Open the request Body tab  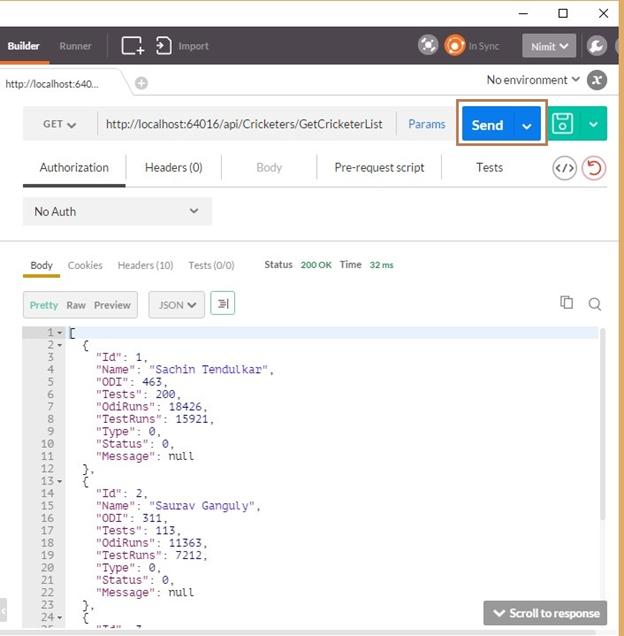[269, 168]
